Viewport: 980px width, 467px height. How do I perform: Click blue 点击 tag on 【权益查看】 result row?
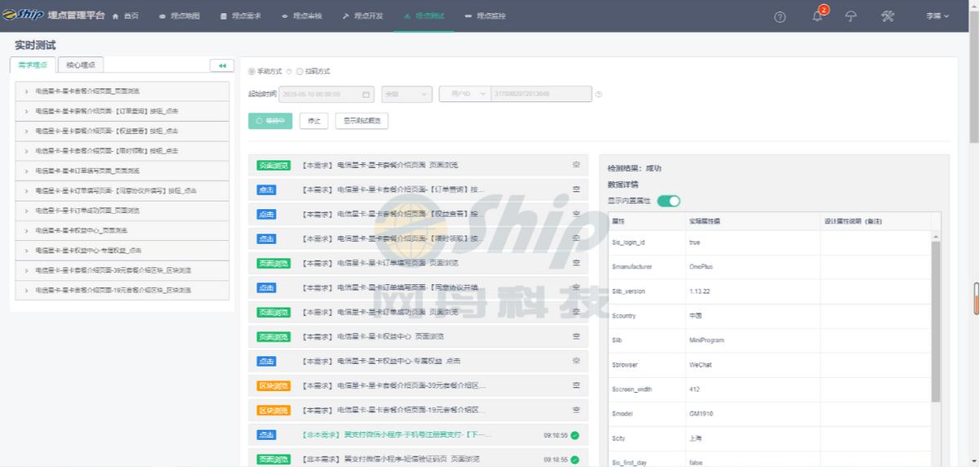tap(266, 215)
